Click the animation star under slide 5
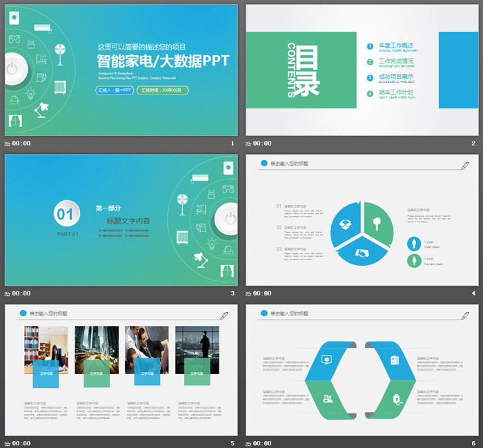The image size is (483, 448). [8, 444]
